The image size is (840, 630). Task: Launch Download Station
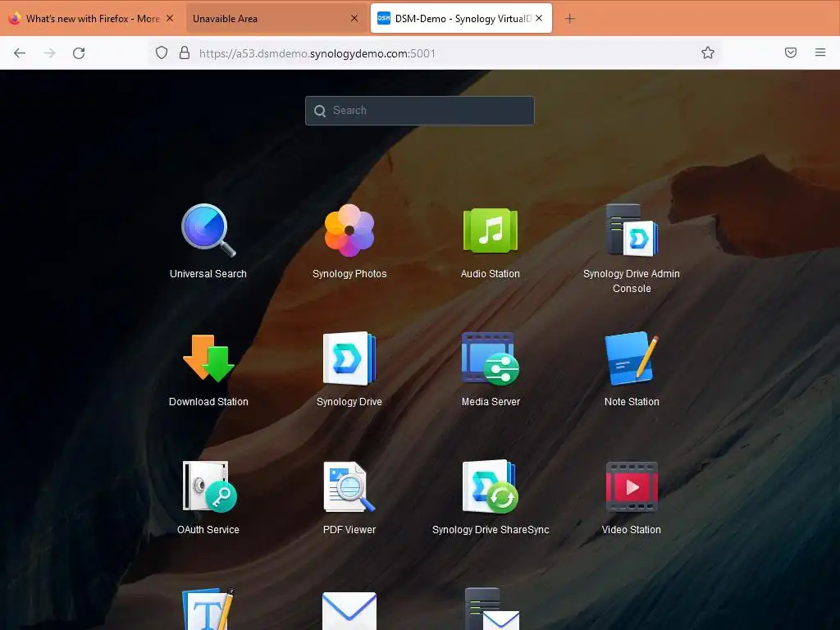[208, 358]
